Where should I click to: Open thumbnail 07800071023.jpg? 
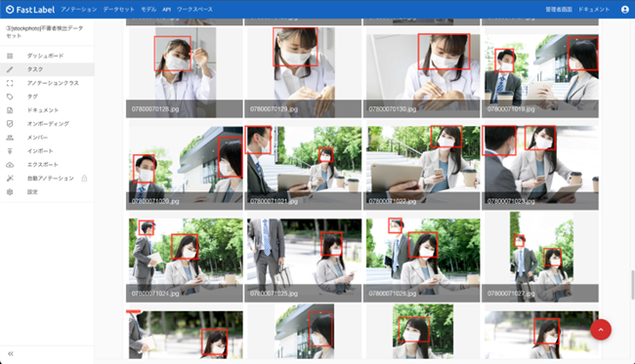pos(540,165)
